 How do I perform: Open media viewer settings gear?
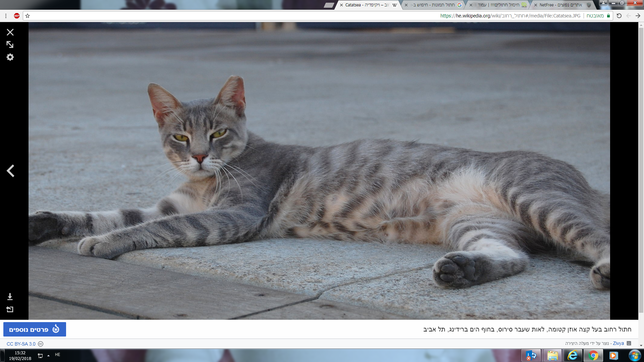point(10,57)
